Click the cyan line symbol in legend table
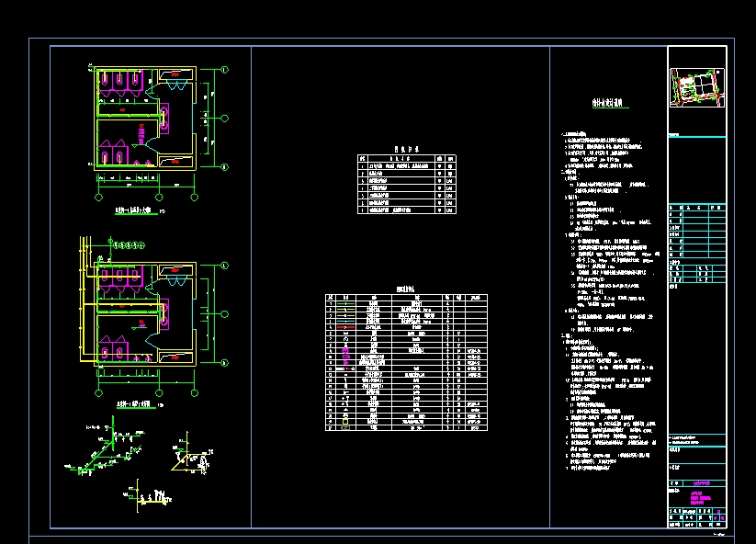 [x=345, y=322]
